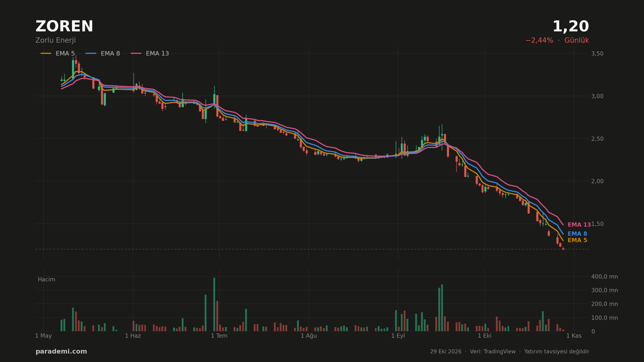644x362 pixels.
Task: Click the orange EMA 5 legend line
Action: point(46,53)
